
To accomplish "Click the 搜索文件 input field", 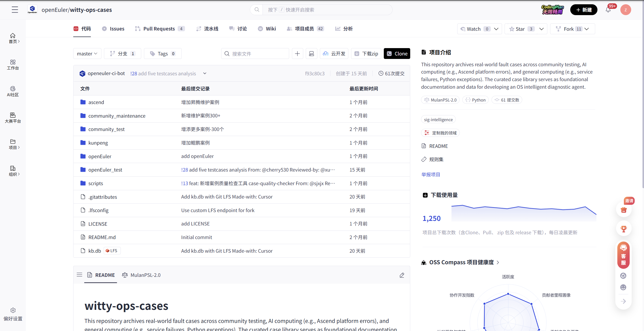I will pos(255,54).
